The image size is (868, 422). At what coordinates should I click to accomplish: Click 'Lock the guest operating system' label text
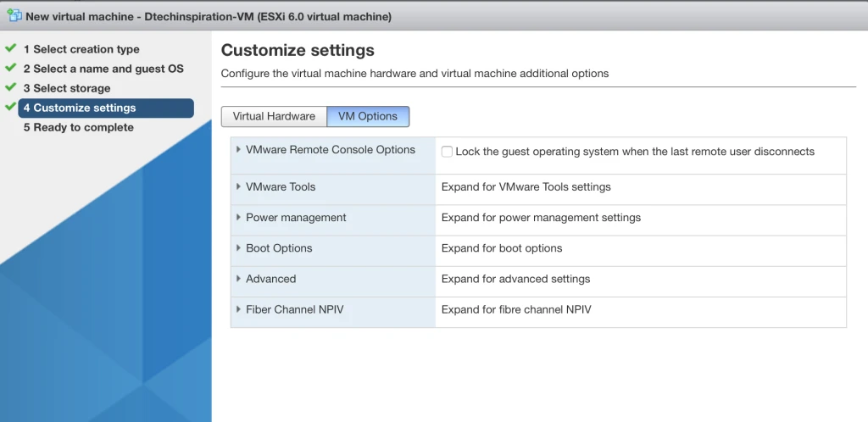[635, 152]
